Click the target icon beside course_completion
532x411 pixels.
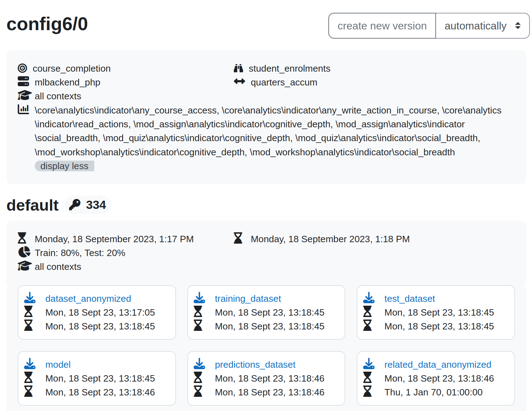tap(22, 68)
